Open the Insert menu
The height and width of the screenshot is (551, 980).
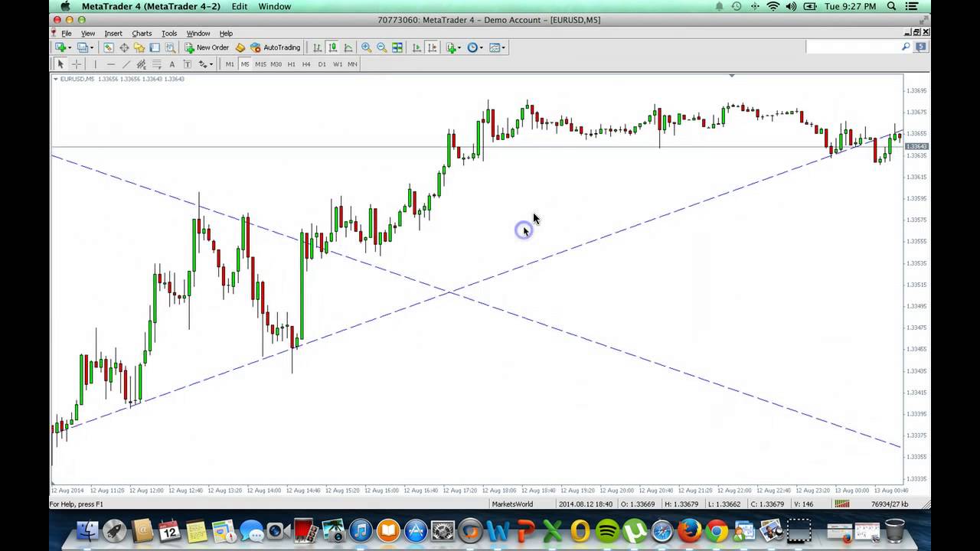click(113, 34)
